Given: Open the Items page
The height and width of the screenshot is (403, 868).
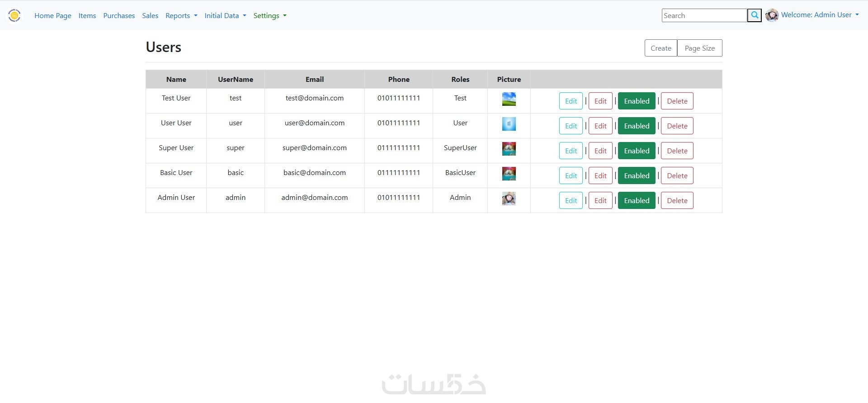Looking at the screenshot, I should point(87,15).
